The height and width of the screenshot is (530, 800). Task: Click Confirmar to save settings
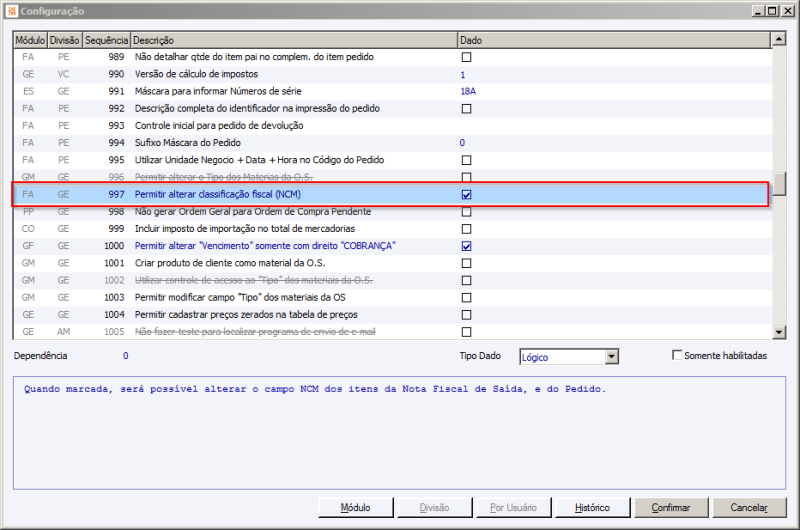tap(671, 508)
